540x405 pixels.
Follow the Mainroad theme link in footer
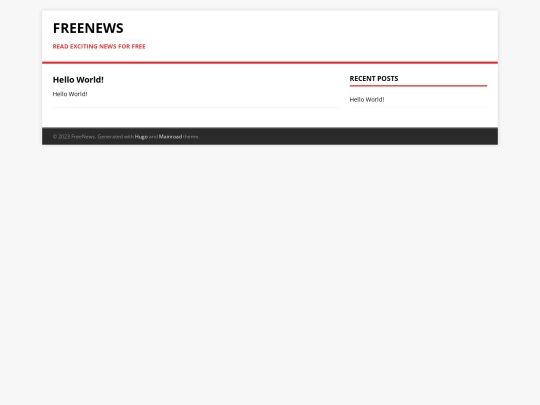[x=170, y=137]
